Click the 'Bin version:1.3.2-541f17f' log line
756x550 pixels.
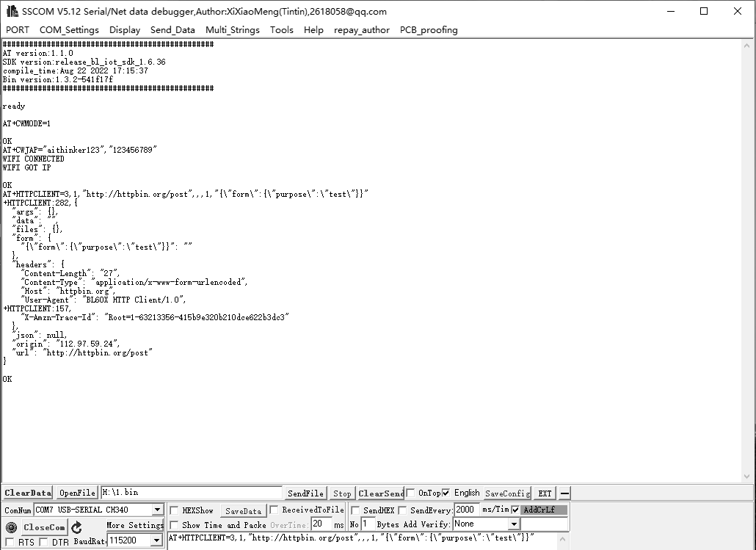pos(58,79)
